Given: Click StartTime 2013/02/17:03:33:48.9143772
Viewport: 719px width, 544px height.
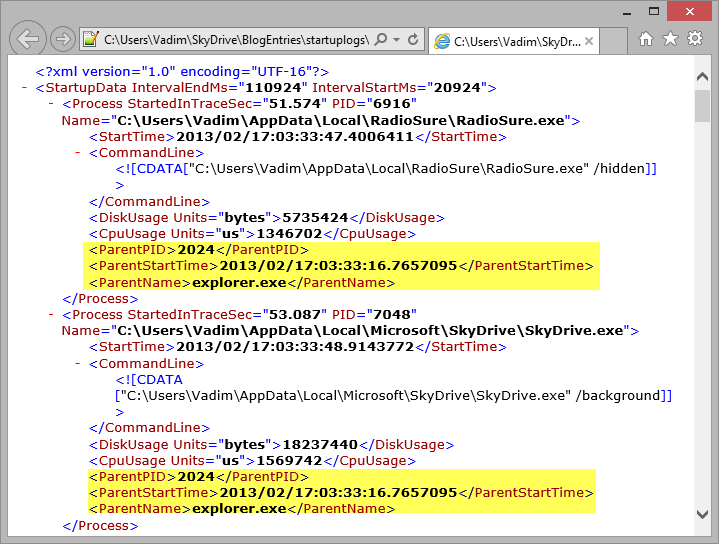Looking at the screenshot, I should (295, 347).
